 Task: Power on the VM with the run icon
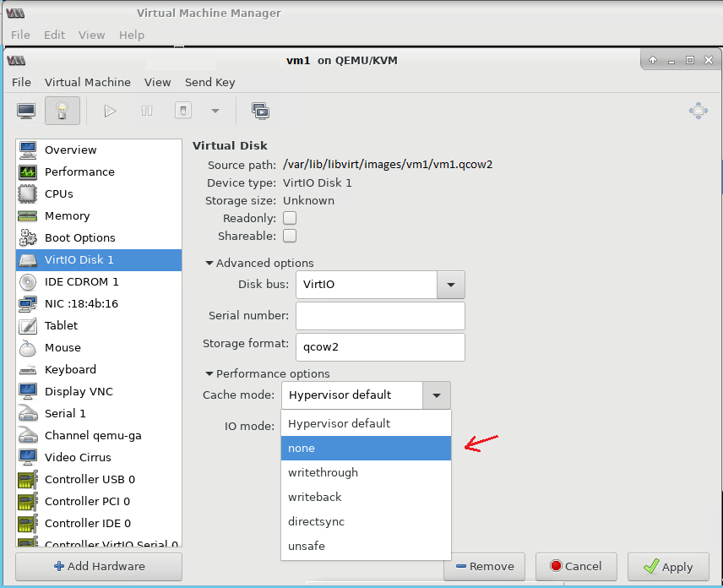point(109,110)
